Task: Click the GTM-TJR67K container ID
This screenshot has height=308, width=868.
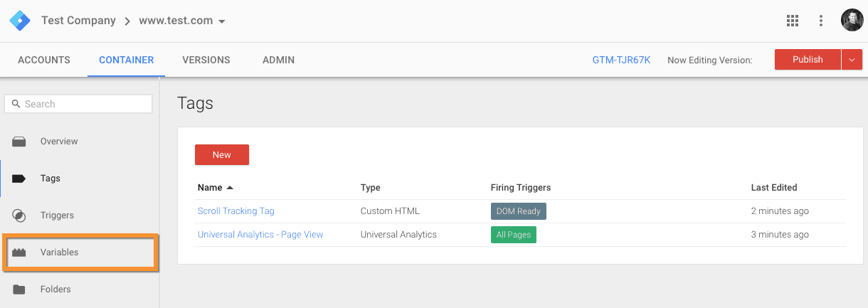Action: click(x=621, y=60)
